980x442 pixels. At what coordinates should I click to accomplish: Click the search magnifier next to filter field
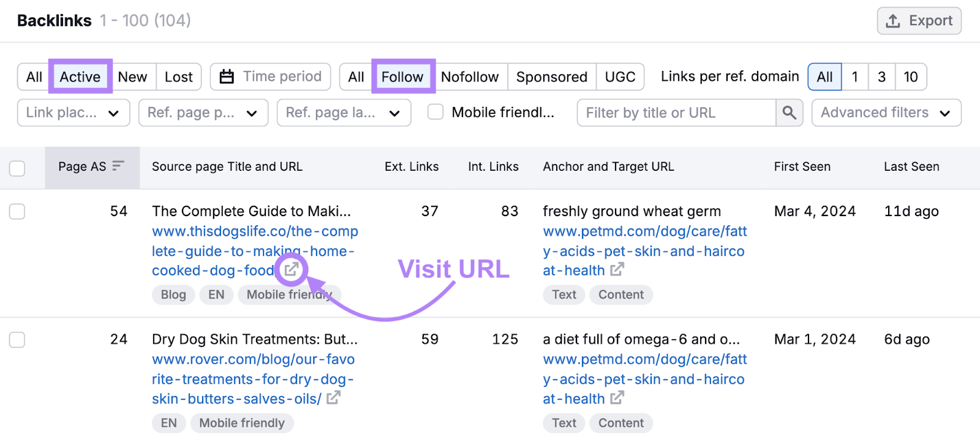[789, 113]
